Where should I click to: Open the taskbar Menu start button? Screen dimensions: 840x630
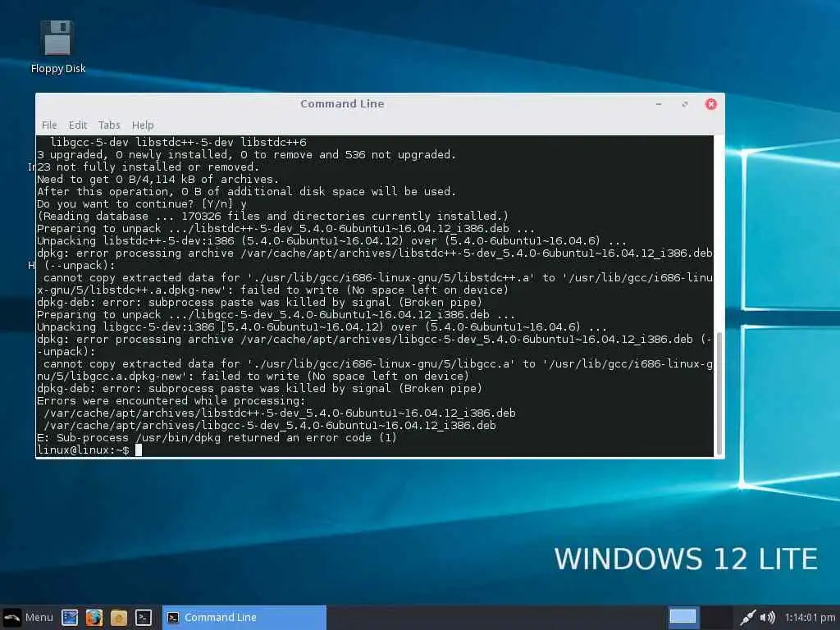pos(28,617)
